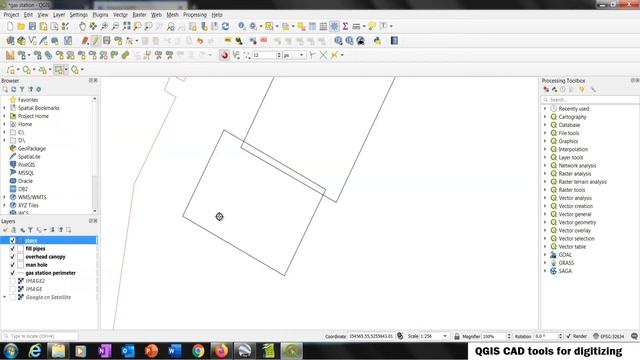Open the attribute table icon

312,27
